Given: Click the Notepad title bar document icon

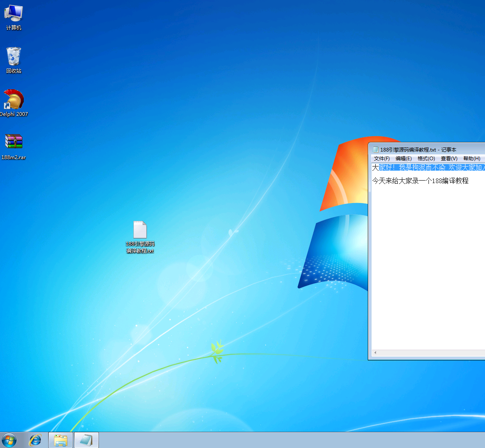Looking at the screenshot, I should tap(376, 149).
